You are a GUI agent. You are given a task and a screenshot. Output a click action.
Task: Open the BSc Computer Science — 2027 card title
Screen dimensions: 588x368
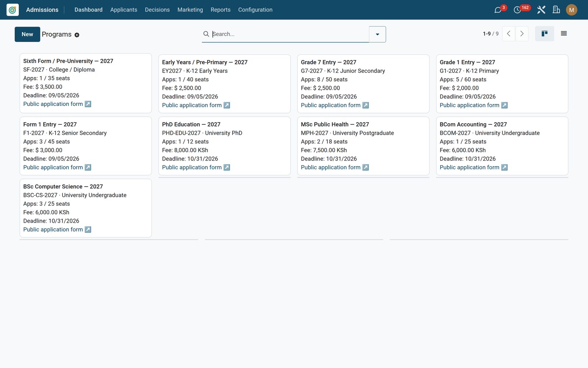click(x=63, y=187)
